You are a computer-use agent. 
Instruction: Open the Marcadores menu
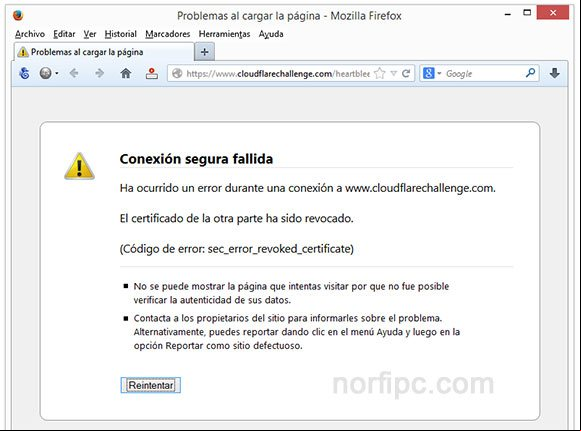[167, 34]
